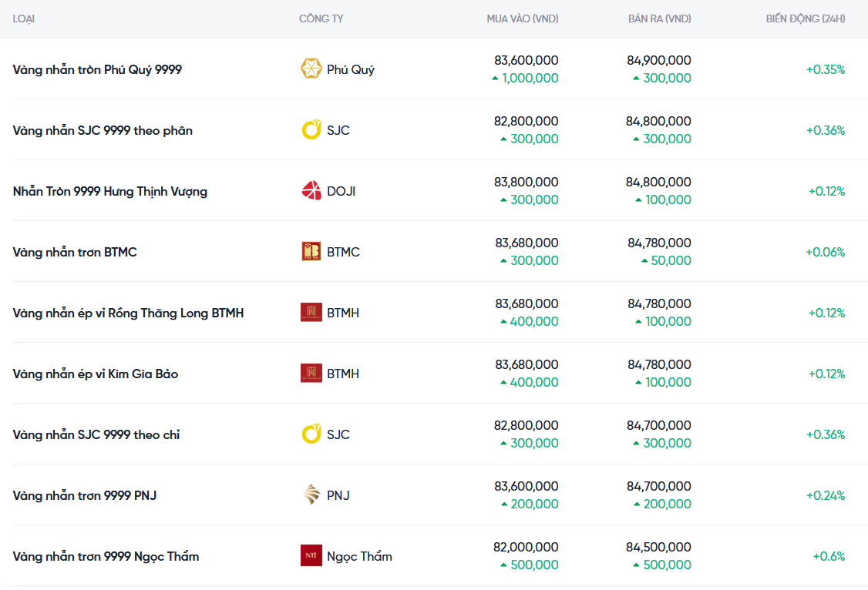
Task: Click the BÁN RA (VND) column header
Action: pyautogui.click(x=659, y=18)
